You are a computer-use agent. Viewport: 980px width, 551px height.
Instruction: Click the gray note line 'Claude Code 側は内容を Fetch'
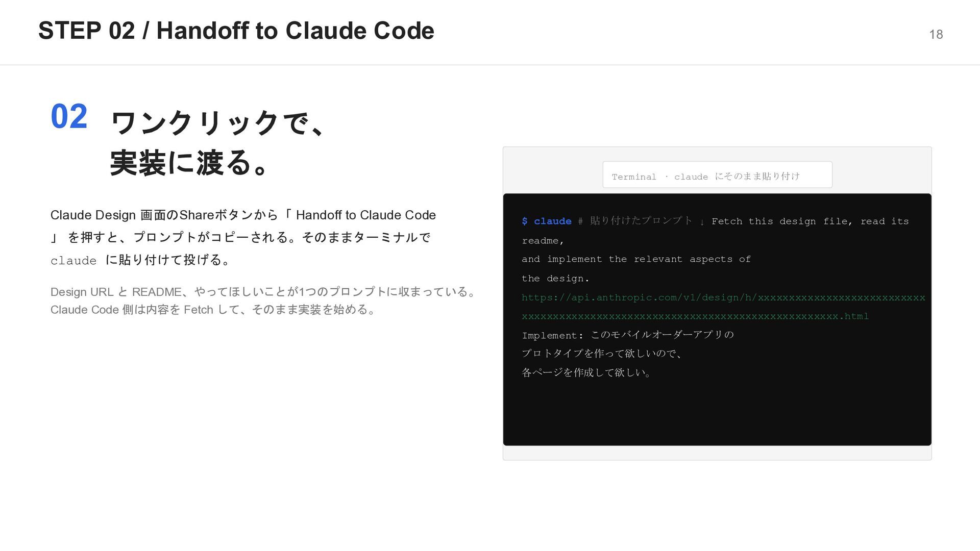click(x=213, y=310)
